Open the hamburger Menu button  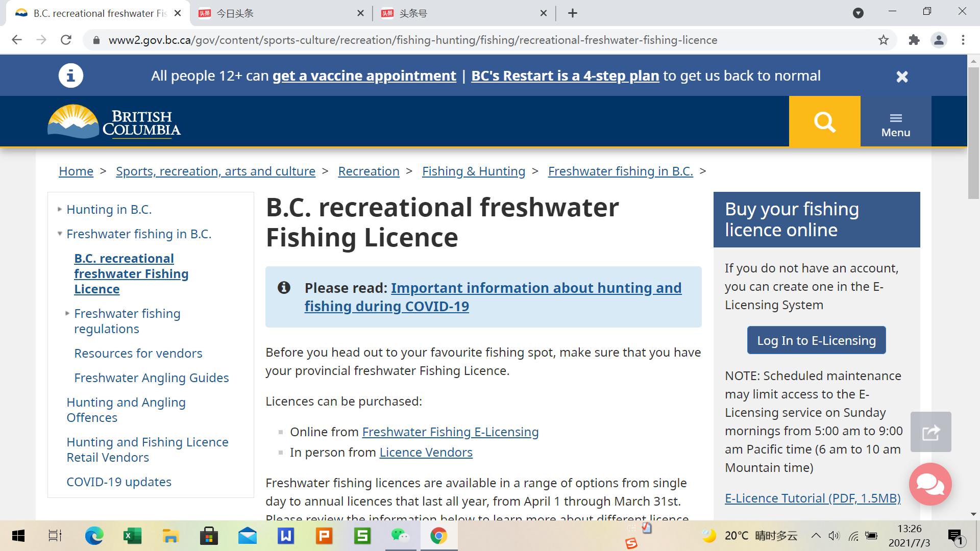tap(895, 124)
